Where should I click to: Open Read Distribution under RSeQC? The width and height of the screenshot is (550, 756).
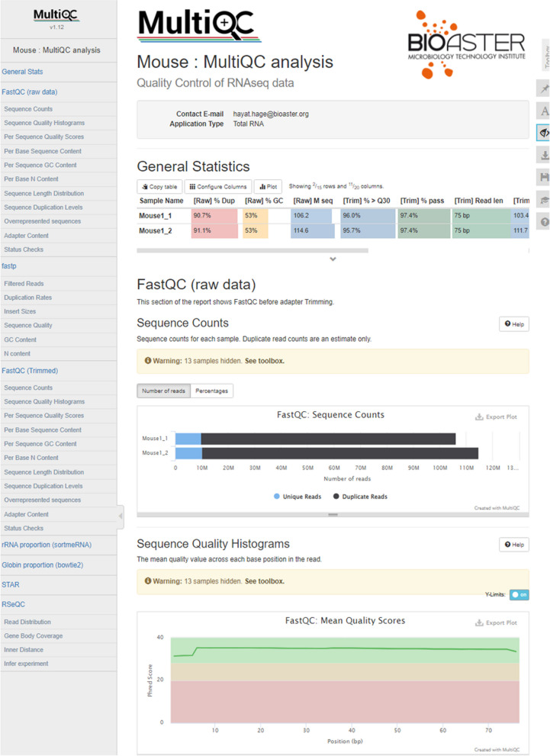[27, 622]
